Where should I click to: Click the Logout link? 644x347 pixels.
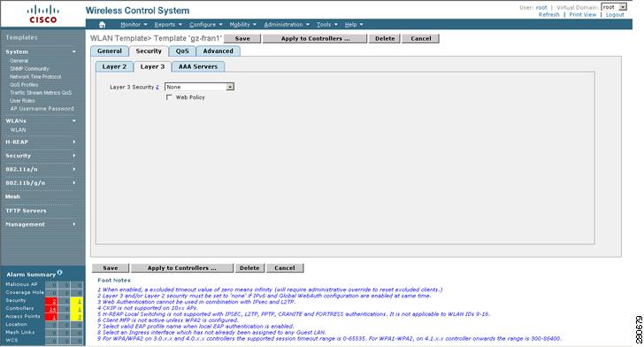[x=615, y=14]
